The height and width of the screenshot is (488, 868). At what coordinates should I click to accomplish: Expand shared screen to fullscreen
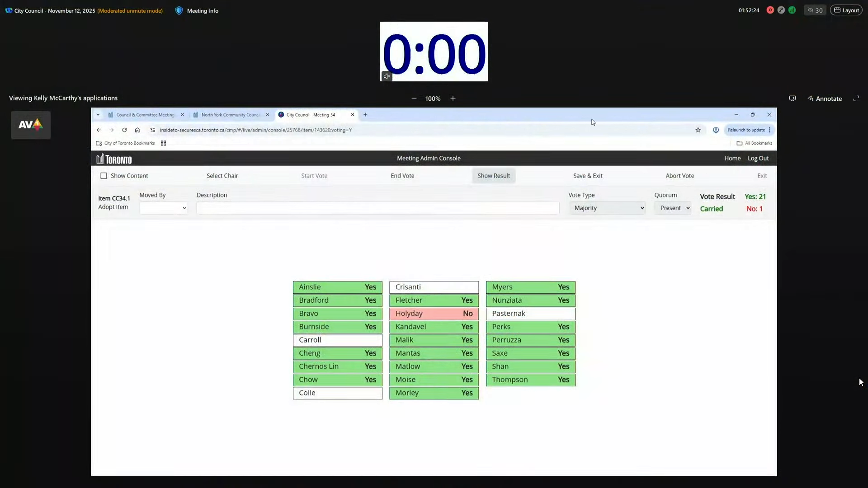coord(857,98)
